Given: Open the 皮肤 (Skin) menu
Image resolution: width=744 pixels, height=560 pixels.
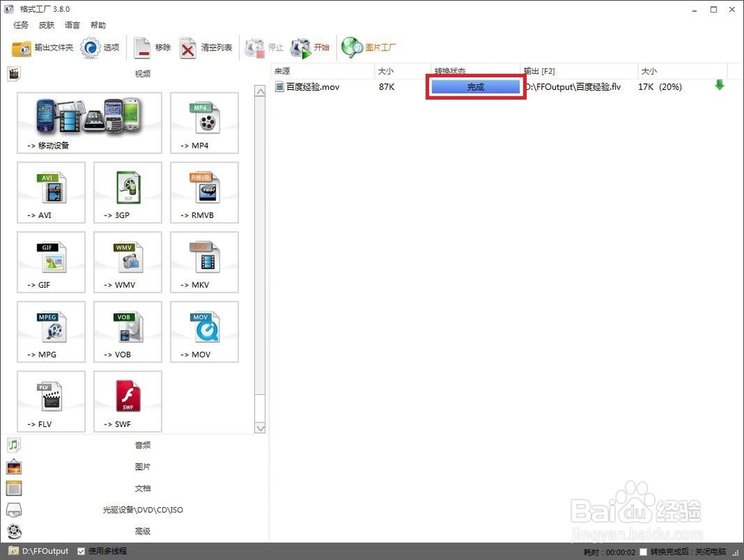Looking at the screenshot, I should pyautogui.click(x=46, y=25).
